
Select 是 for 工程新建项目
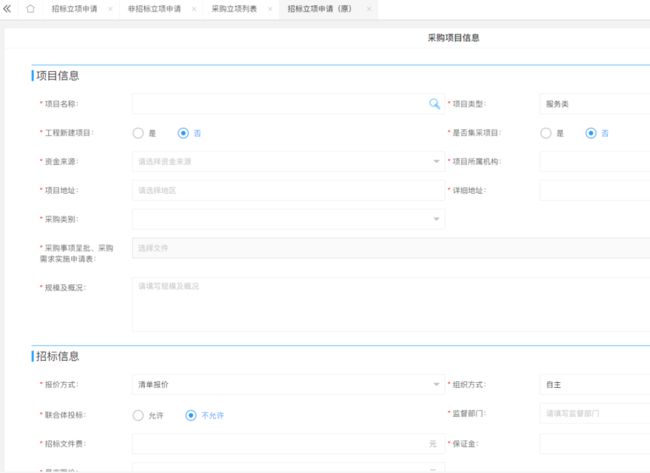(138, 133)
